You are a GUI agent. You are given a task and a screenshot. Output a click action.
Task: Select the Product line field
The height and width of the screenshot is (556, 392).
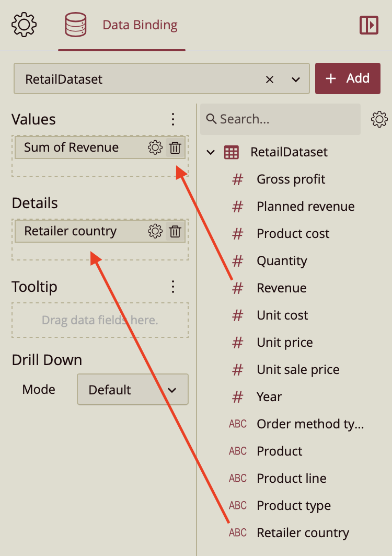[291, 479]
